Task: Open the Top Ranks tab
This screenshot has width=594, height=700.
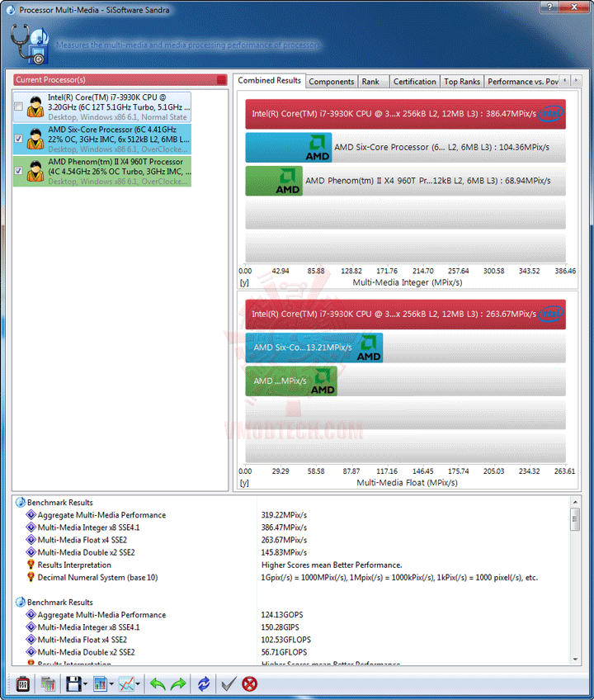Action: click(462, 82)
